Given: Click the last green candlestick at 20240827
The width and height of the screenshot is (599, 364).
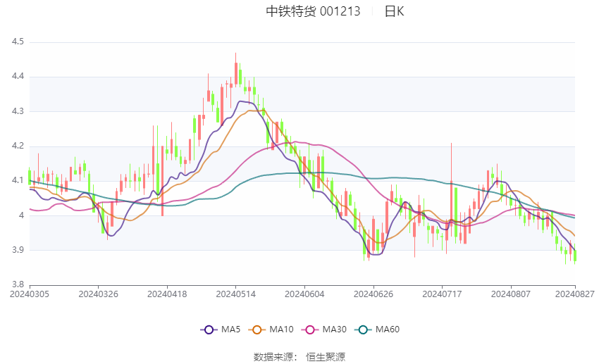Looking at the screenshot, I should [x=575, y=254].
